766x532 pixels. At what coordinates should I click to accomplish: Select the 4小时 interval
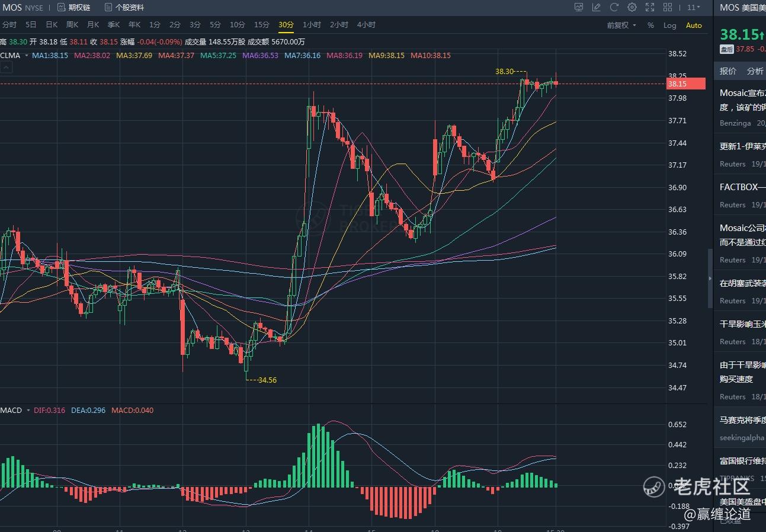pos(366,25)
